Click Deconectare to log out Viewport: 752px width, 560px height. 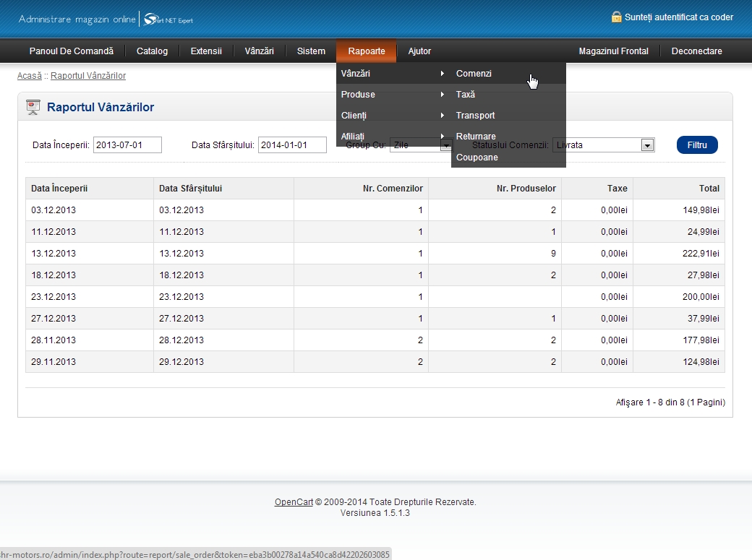(x=696, y=51)
